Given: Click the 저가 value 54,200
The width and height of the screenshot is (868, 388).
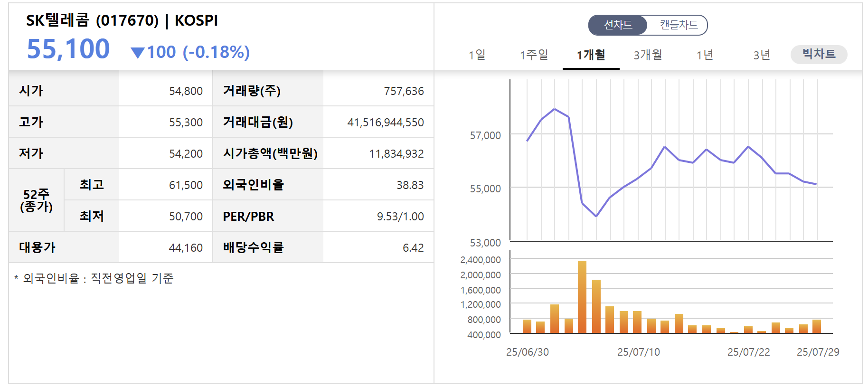Looking at the screenshot, I should tap(186, 153).
